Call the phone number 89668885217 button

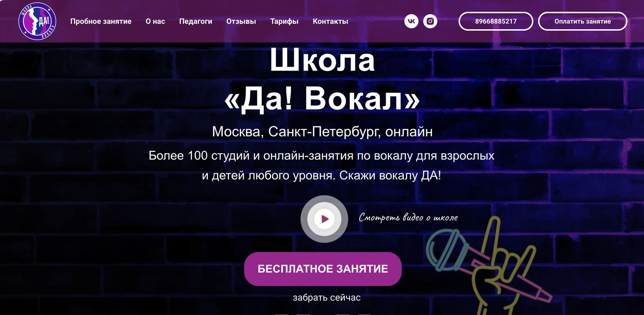coord(496,21)
